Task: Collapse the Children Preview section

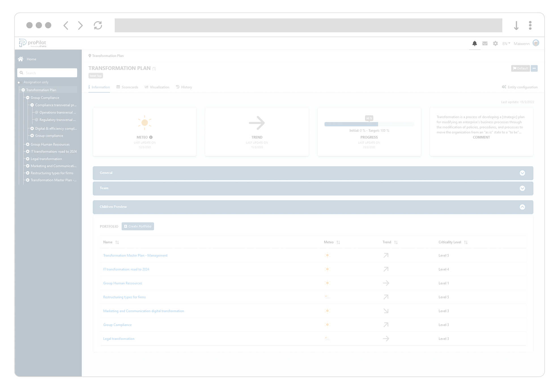Action: (522, 207)
